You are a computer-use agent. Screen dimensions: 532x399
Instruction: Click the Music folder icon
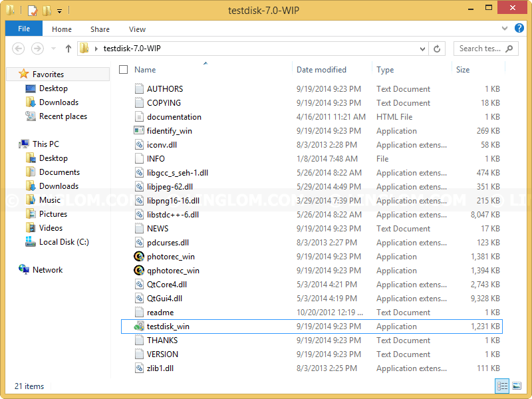click(31, 200)
